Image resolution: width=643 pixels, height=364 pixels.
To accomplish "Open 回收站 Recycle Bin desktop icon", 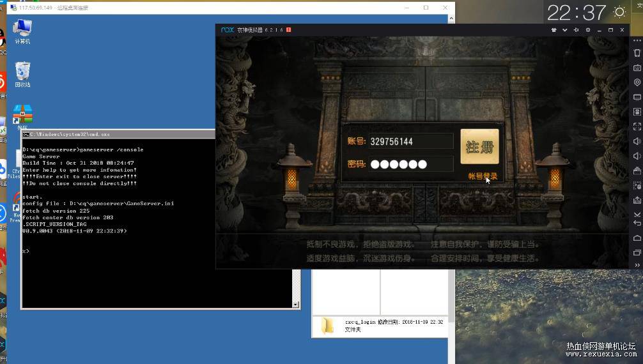I will point(22,74).
